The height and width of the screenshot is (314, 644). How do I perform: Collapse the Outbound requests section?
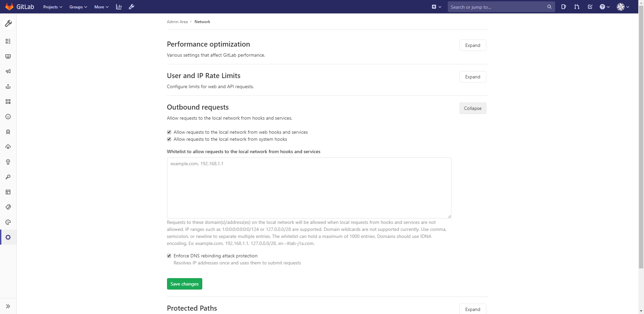point(473,108)
